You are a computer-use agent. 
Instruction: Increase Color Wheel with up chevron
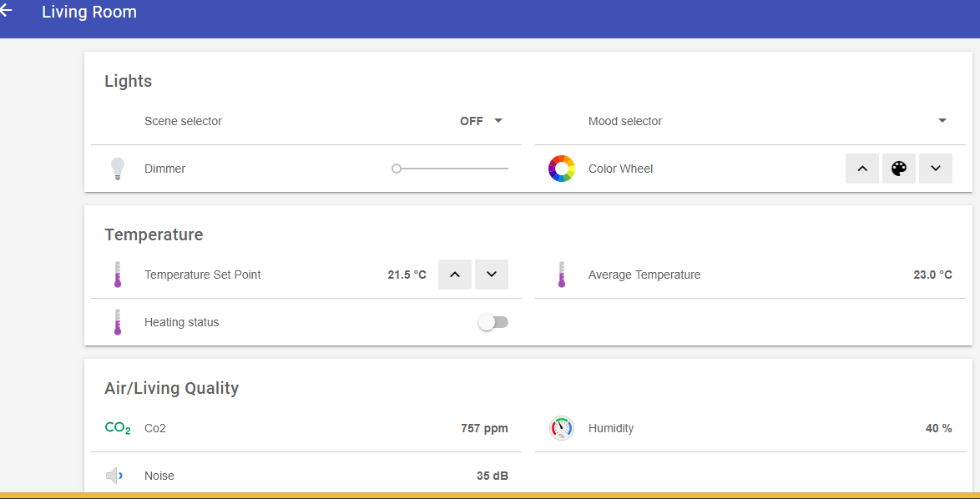pos(862,169)
